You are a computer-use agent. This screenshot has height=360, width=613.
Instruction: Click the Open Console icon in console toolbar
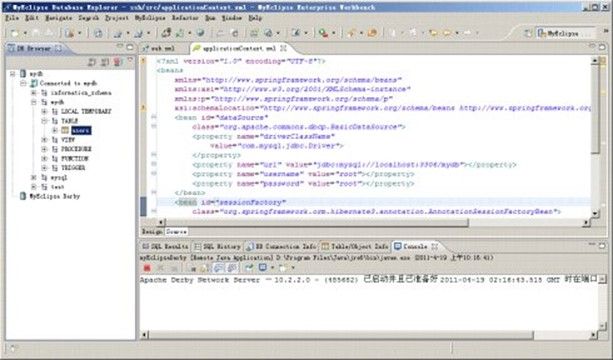pos(283,268)
